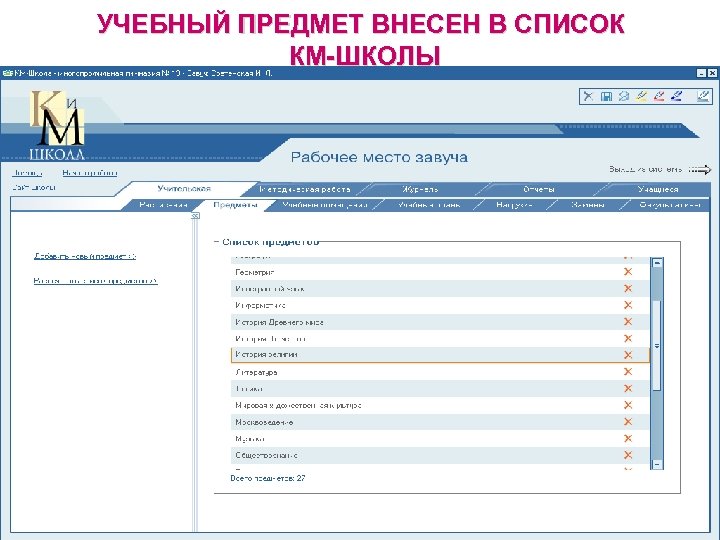Open the Расписание sub-tab
The image size is (720, 540).
point(163,205)
